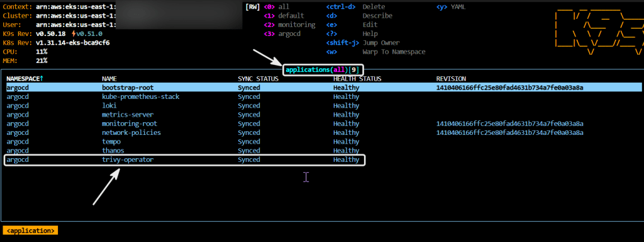Choose the <1> default namespace shortcut

click(284, 16)
